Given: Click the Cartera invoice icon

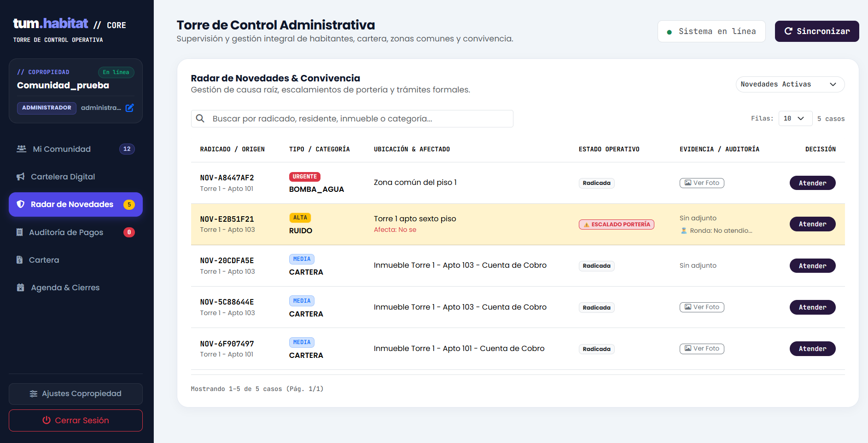Looking at the screenshot, I should click(19, 260).
